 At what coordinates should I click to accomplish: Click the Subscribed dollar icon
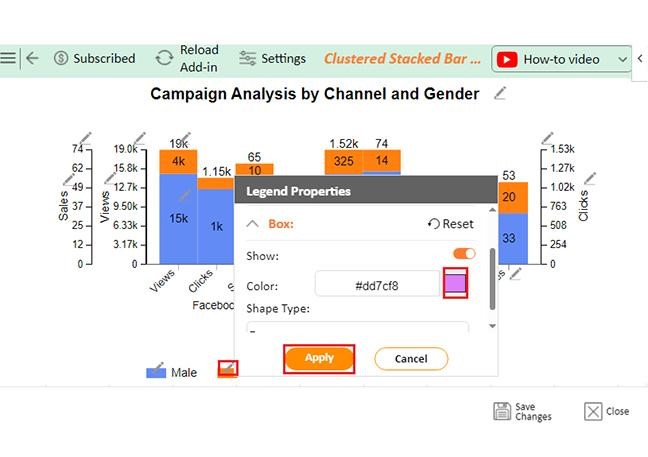[x=61, y=58]
